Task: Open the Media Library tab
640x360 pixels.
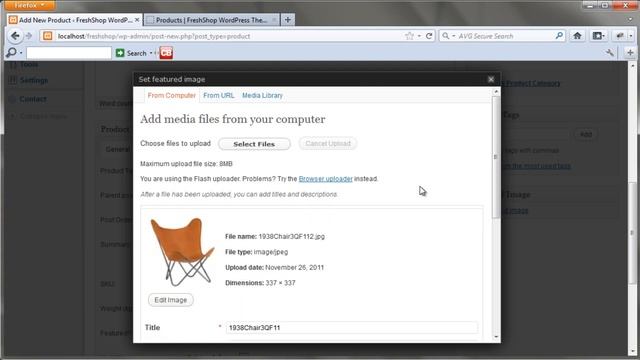Action: pos(262,95)
